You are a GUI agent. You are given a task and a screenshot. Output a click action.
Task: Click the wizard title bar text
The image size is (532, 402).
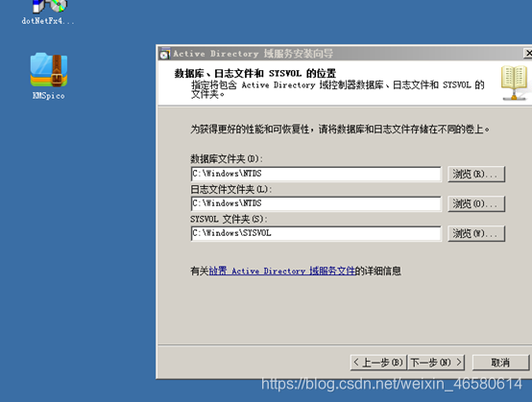click(254, 54)
